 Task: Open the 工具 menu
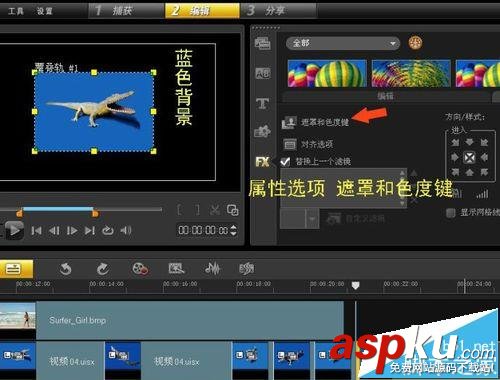[16, 11]
